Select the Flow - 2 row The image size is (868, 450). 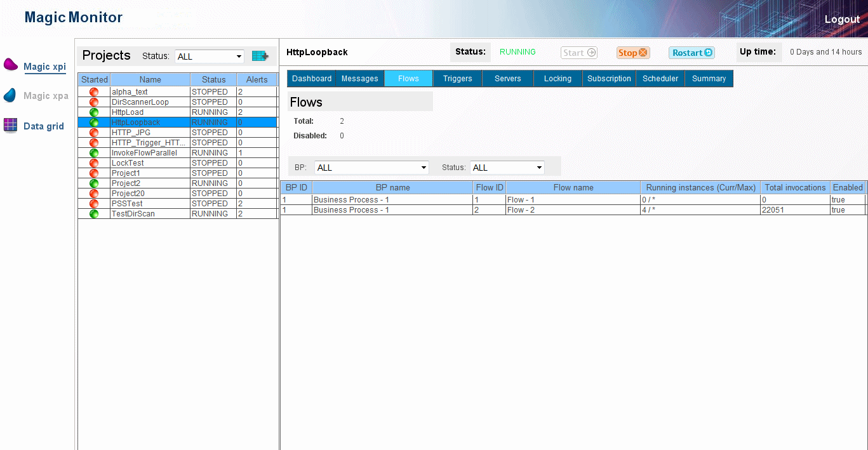point(573,210)
